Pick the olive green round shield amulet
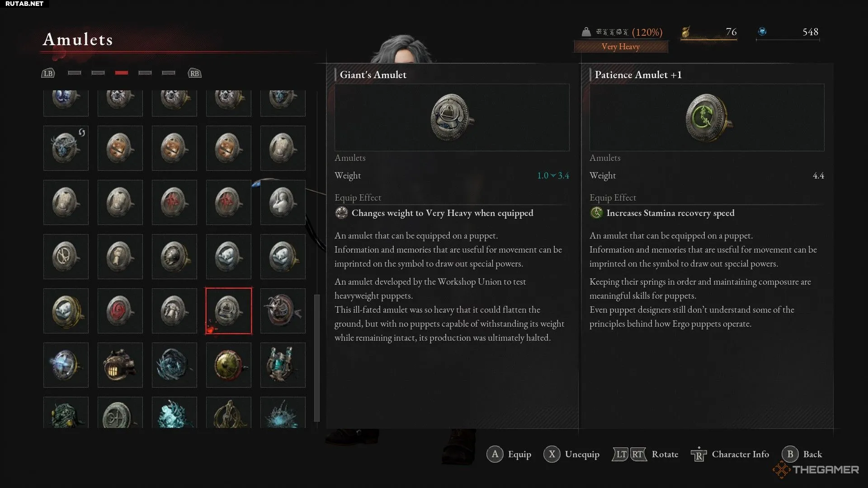This screenshot has width=868, height=488. (228, 365)
